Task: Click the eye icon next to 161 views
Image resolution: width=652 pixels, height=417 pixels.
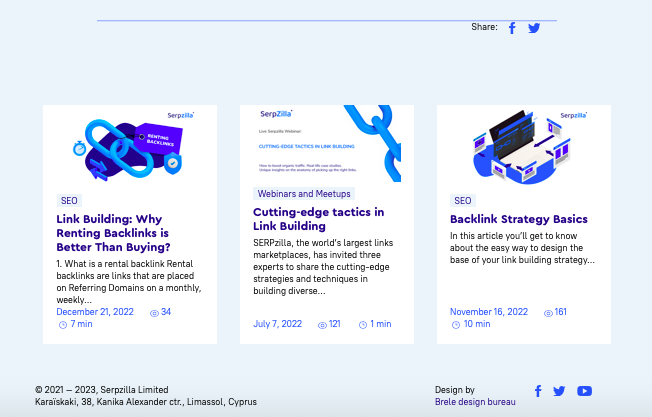Action: (548, 313)
